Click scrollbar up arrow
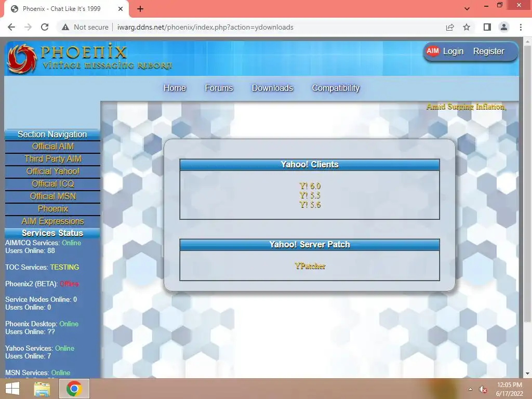Image resolution: width=532 pixels, height=399 pixels. pyautogui.click(x=527, y=42)
